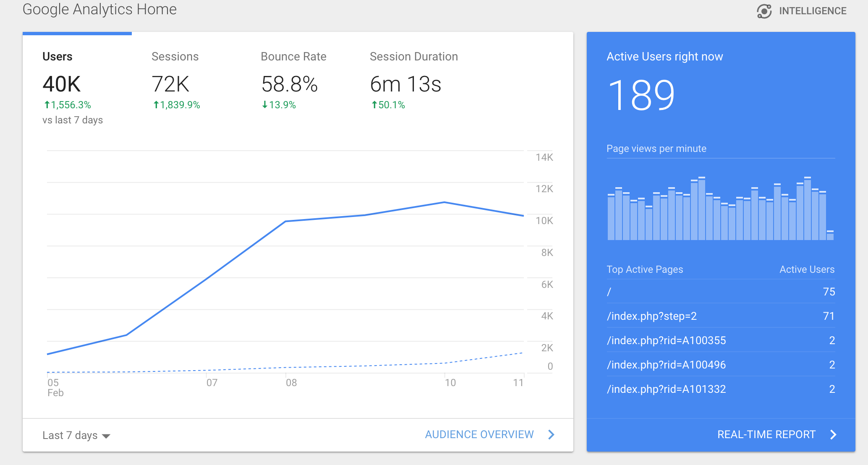Select the /index.php?step=2 page row

click(x=721, y=316)
